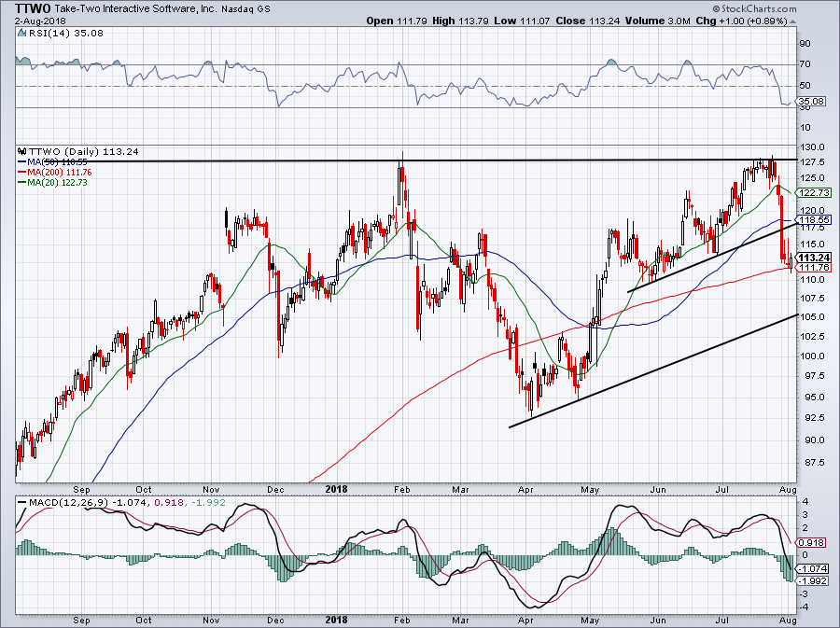
Task: Click the 35.08 RSI value tag on right axis
Action: (811, 101)
